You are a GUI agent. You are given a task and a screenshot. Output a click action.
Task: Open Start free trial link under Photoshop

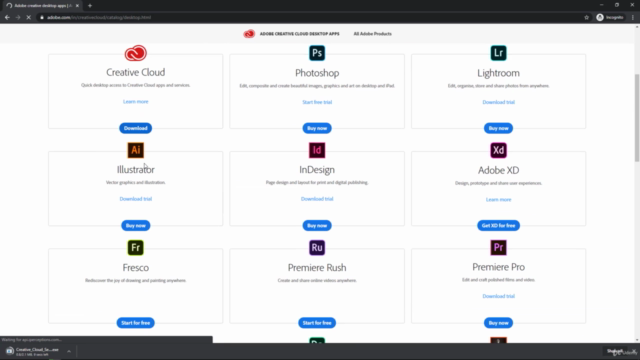[x=317, y=102]
